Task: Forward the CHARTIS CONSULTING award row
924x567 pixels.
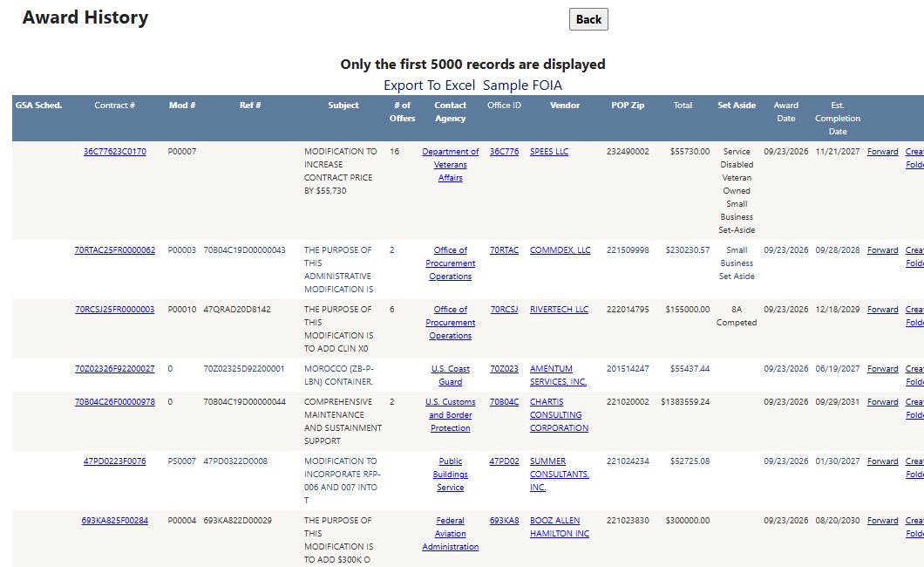Action: coord(883,402)
